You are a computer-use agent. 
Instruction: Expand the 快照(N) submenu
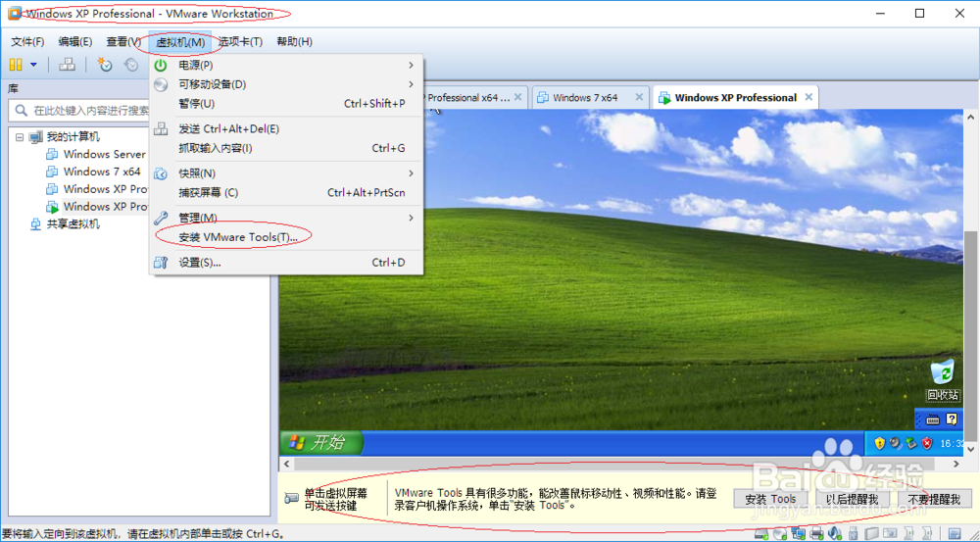(x=286, y=173)
